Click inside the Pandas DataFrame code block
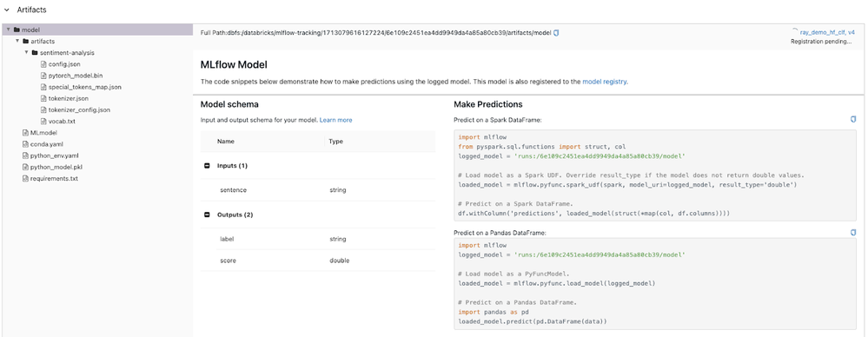The height and width of the screenshot is (337, 868). click(x=655, y=284)
